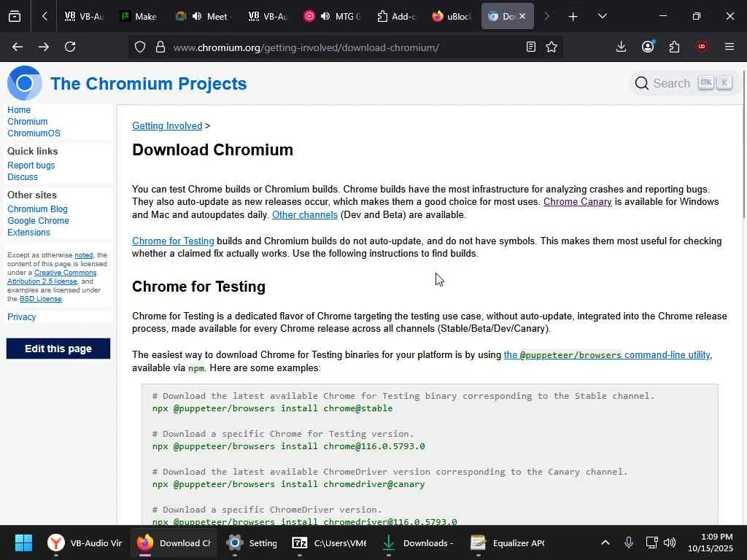Screen dimensions: 747x560
Task: Open the Windows Start menu
Action: click(23, 542)
